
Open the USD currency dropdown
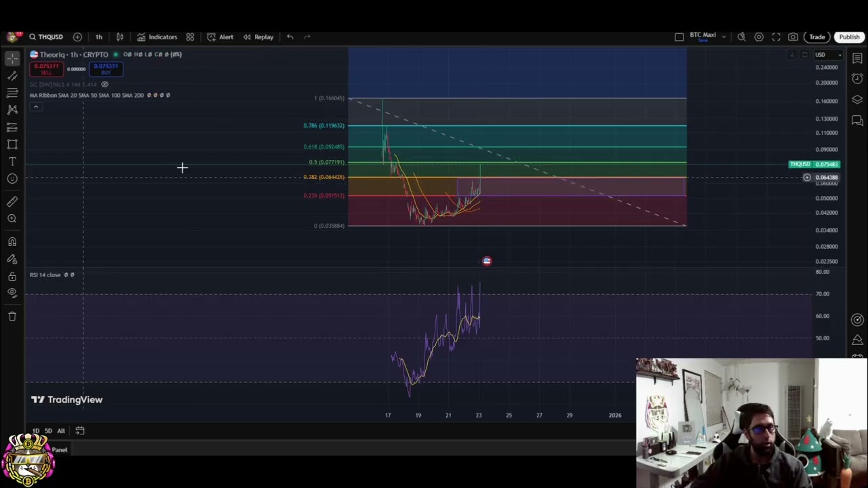coord(828,55)
